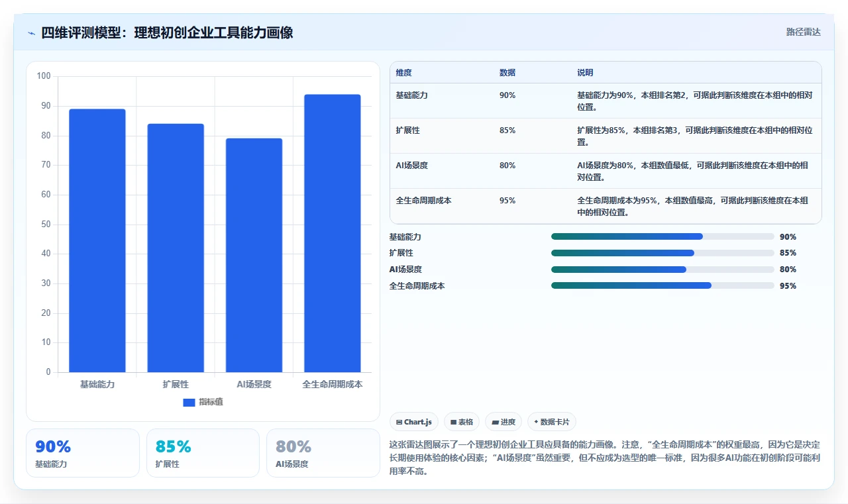Click the description starting 全生命周期成本为95%
This screenshot has height=504, width=848.
tap(692, 206)
